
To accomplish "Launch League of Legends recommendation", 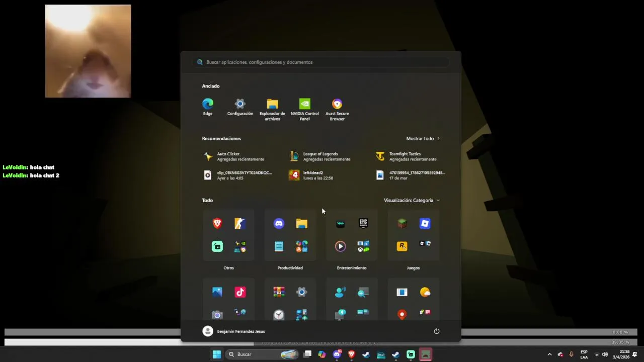I will point(320,156).
